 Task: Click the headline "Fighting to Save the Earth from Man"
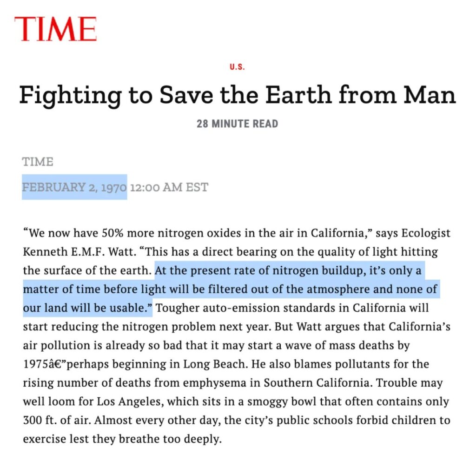pos(237,94)
